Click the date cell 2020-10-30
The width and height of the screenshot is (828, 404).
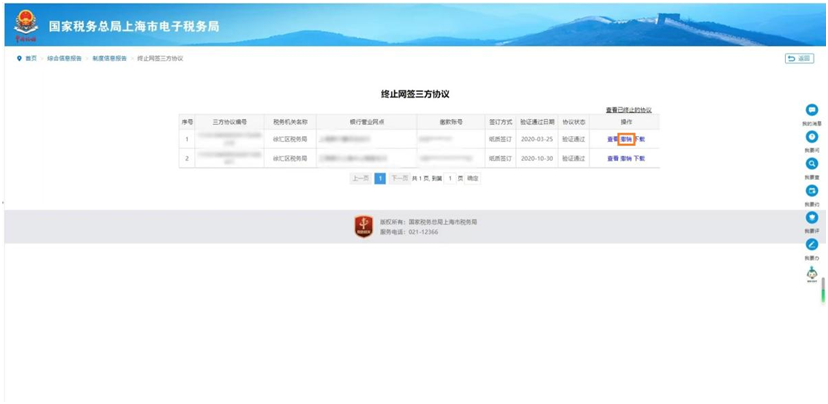click(537, 158)
